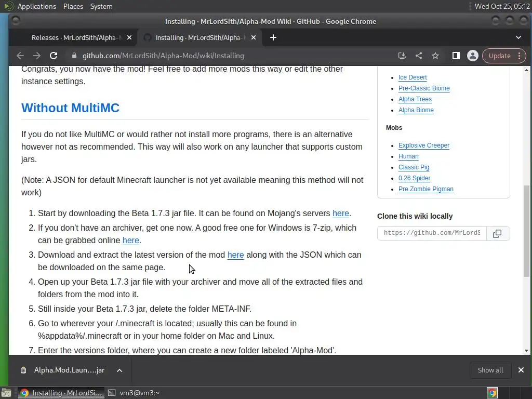
Task: Click the clone wiki URL field
Action: pyautogui.click(x=432, y=233)
